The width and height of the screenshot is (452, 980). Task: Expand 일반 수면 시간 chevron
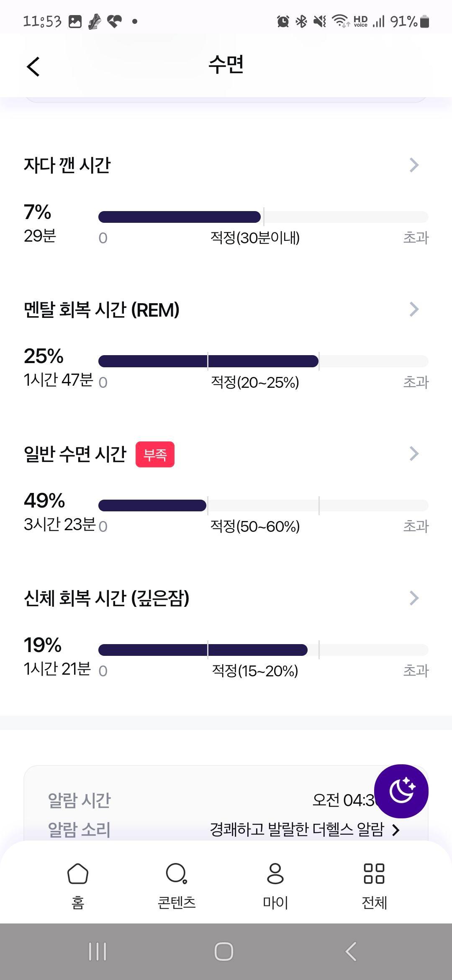click(x=414, y=454)
